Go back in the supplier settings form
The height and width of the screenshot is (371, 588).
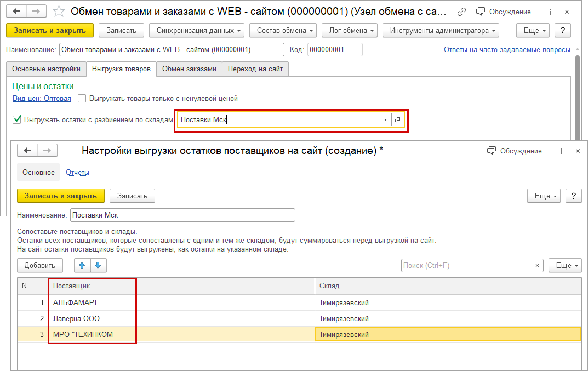[x=27, y=150]
